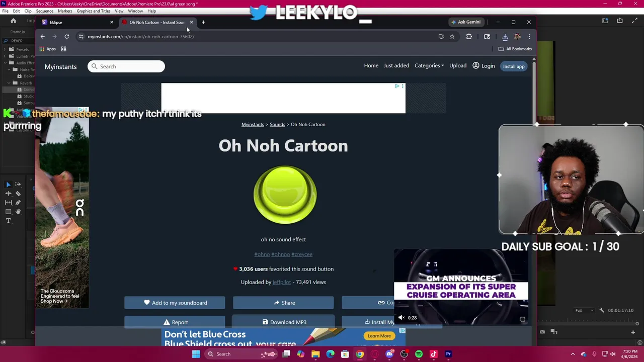644x362 pixels.
Task: Bookmark this page with the star icon
Action: [452, 36]
